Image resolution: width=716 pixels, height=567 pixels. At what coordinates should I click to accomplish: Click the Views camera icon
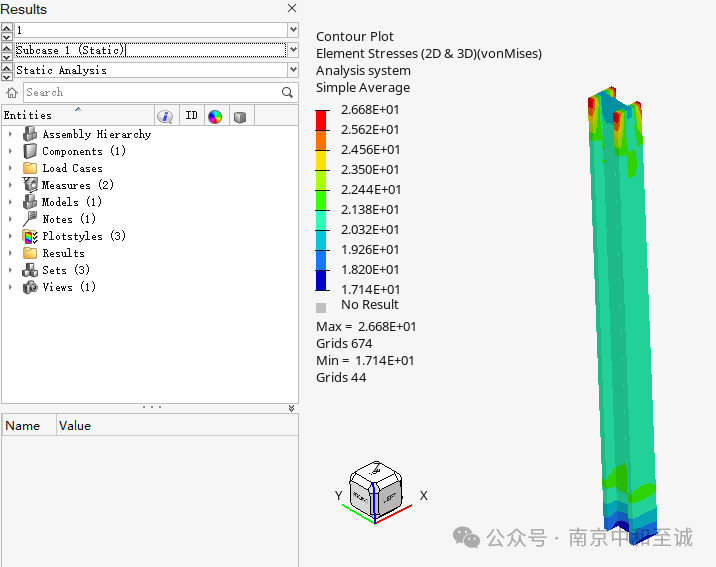30,287
